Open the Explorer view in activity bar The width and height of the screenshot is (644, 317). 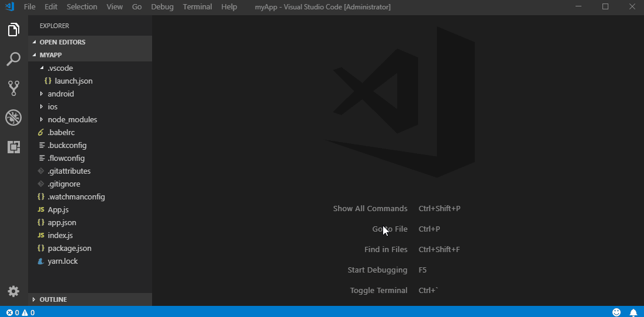coord(13,30)
